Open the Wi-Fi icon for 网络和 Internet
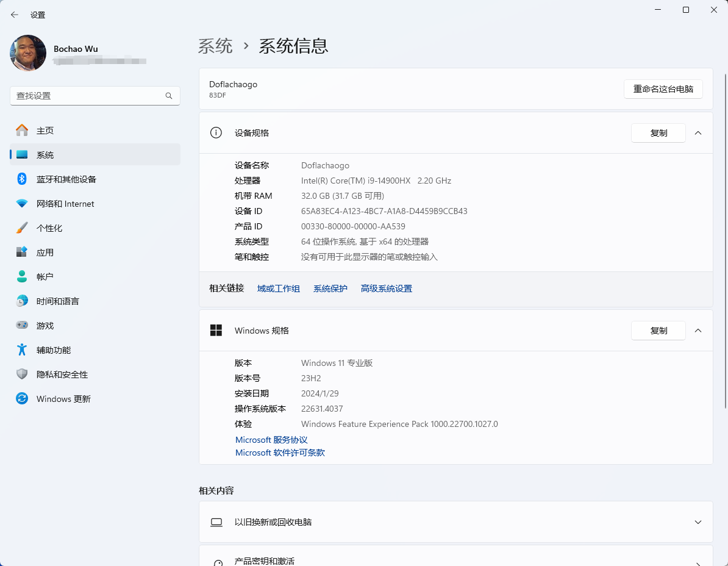 point(22,203)
